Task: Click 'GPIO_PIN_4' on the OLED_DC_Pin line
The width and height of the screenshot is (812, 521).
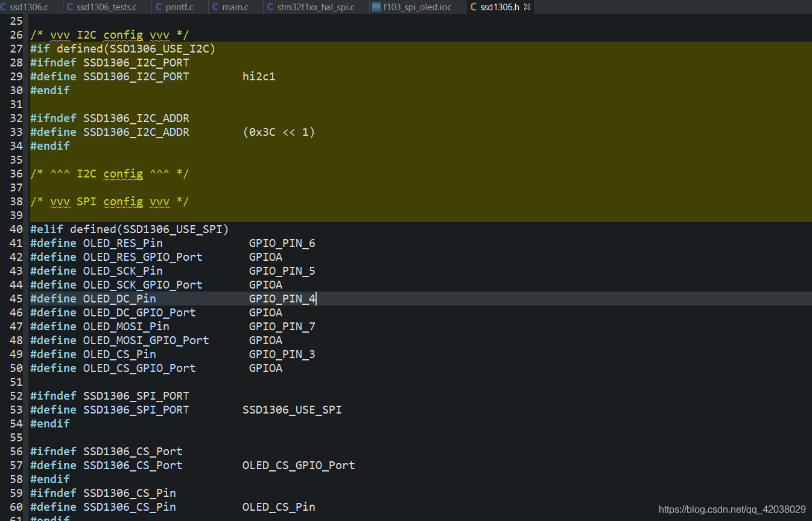Action: (x=282, y=299)
